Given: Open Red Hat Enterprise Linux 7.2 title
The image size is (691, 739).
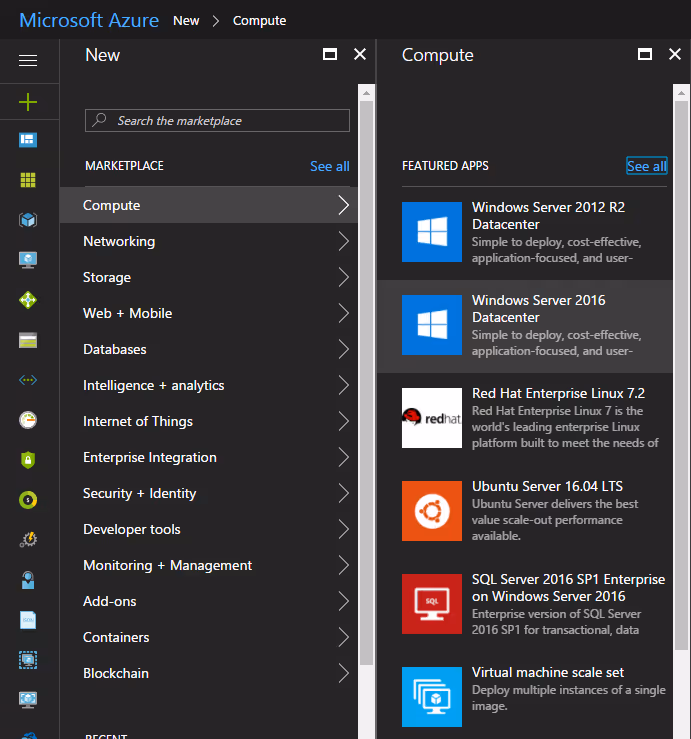Looking at the screenshot, I should 558,393.
